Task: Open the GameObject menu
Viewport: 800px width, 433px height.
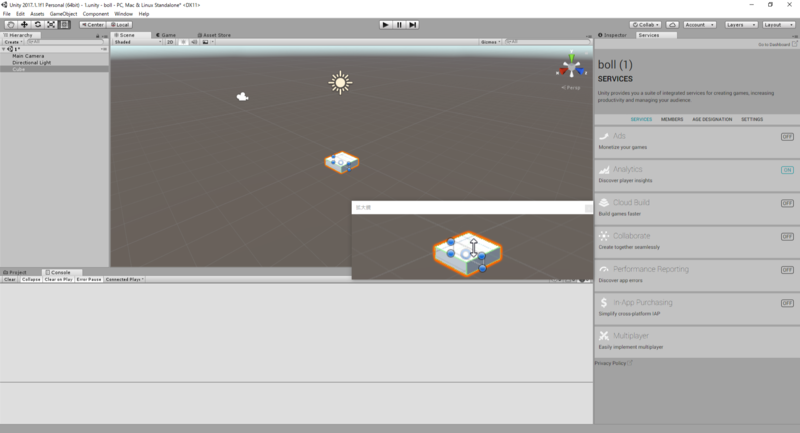Action: pyautogui.click(x=63, y=14)
